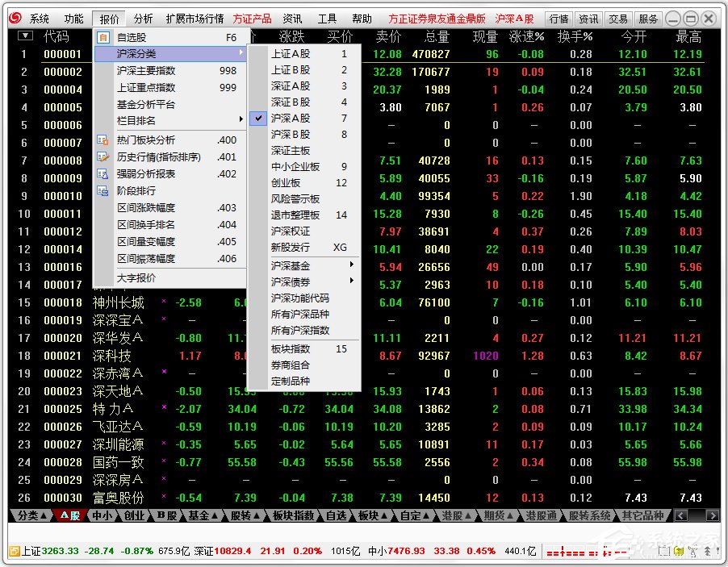The width and height of the screenshot is (728, 567).
Task: Open the 自定 tab dropdown
Action: click(x=416, y=515)
